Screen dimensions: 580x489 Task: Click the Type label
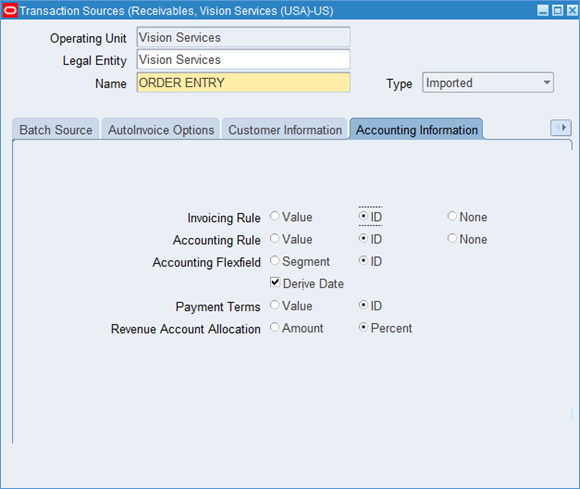coord(399,84)
